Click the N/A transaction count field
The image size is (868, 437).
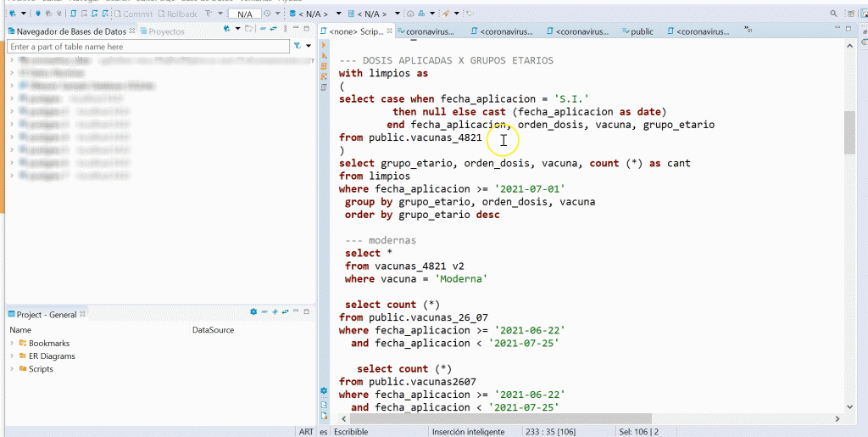tap(245, 14)
